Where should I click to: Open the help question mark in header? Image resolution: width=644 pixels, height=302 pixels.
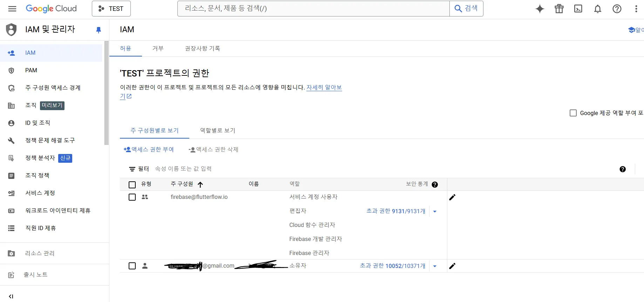tap(617, 9)
